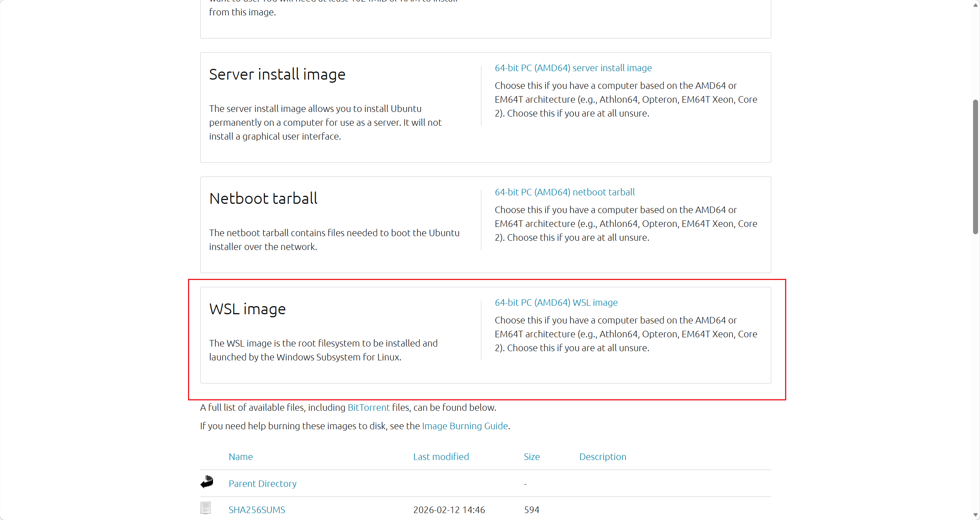
Task: Sort the file list by Name
Action: tap(241, 457)
